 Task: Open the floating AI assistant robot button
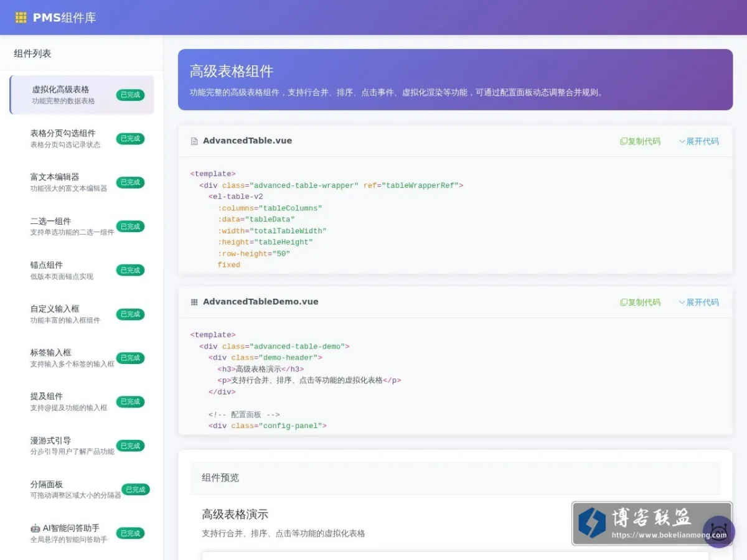(x=719, y=532)
